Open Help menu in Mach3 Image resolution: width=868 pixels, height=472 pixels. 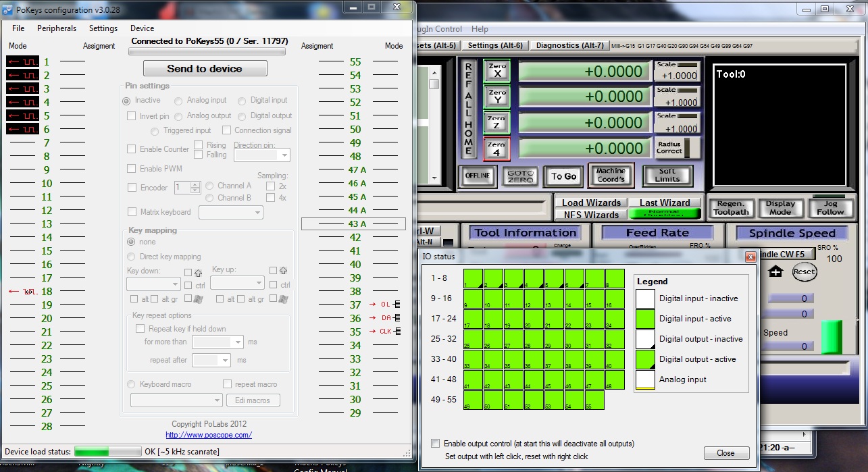[480, 29]
